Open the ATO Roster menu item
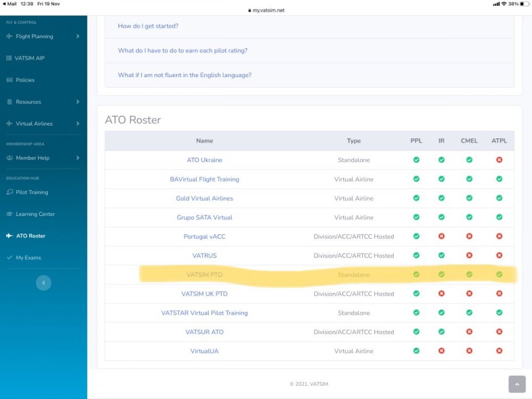This screenshot has width=532, height=399. pyautogui.click(x=30, y=236)
